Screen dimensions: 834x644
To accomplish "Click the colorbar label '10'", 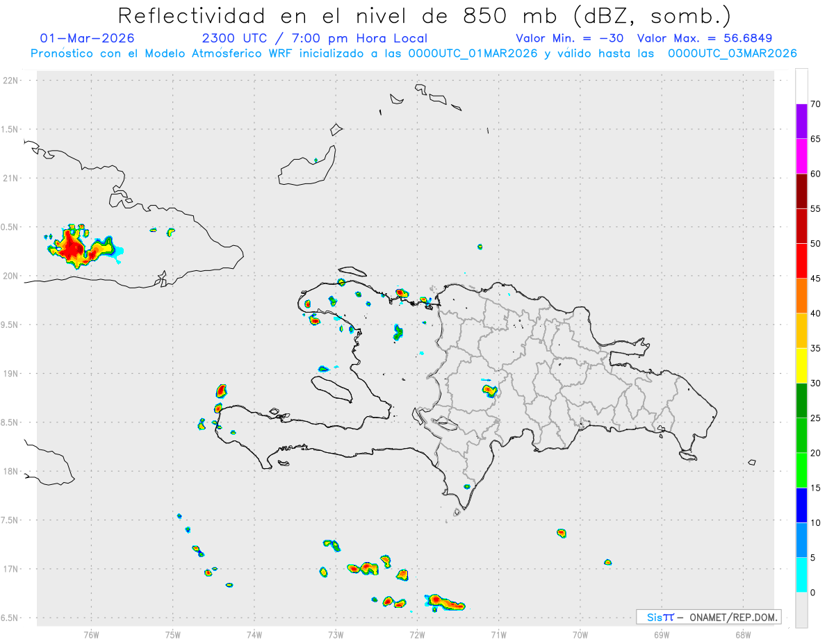I will (816, 523).
